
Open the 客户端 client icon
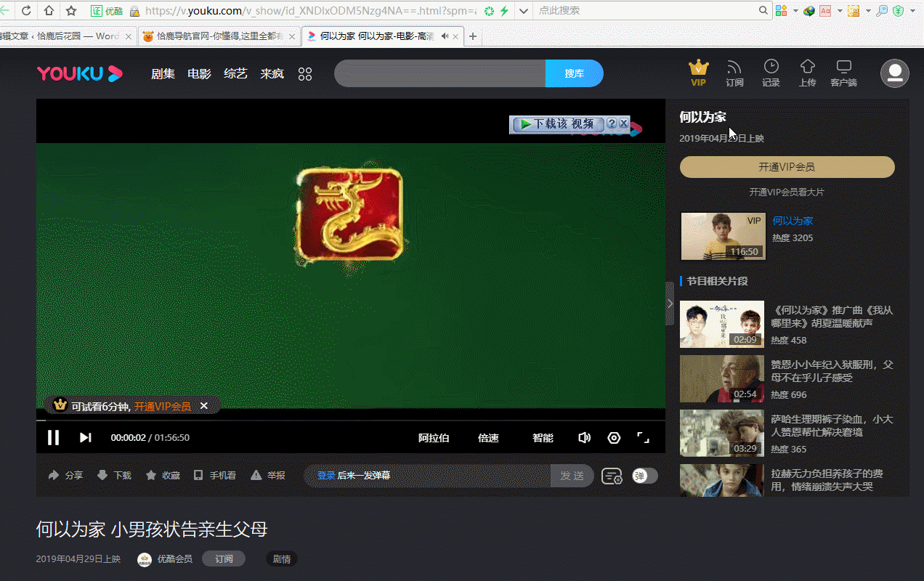tap(843, 73)
